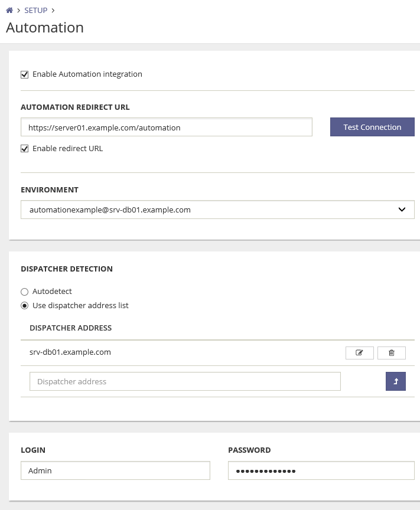
Task: Go to the home page icon
Action: (9, 11)
